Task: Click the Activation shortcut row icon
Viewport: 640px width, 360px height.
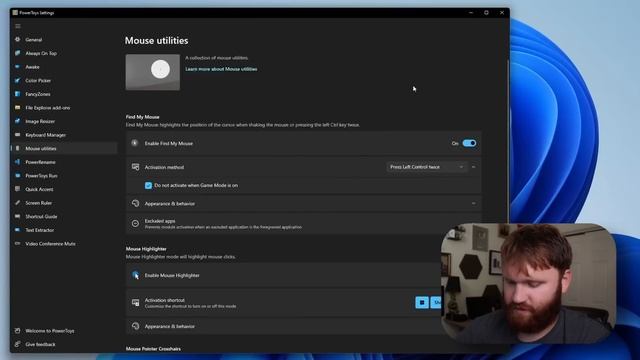Action: 136,302
